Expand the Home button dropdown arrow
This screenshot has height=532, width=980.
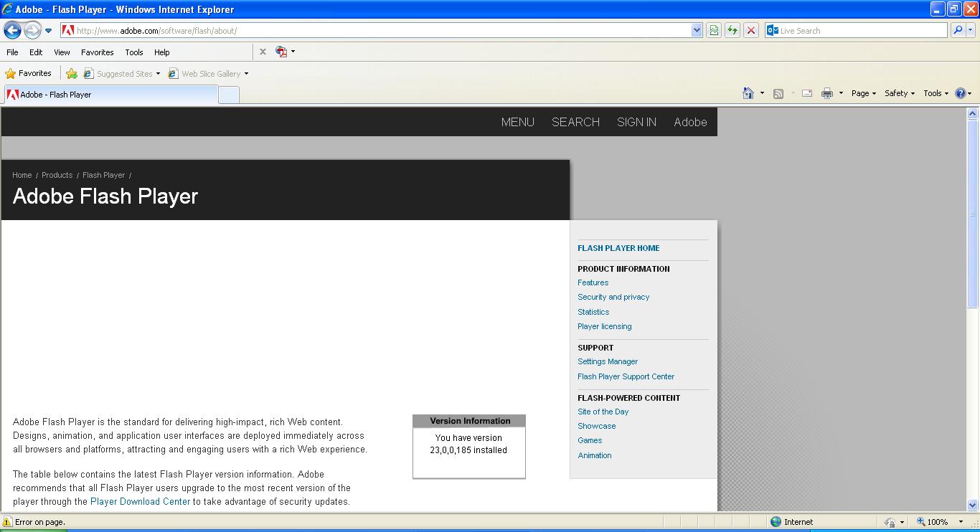pos(762,93)
